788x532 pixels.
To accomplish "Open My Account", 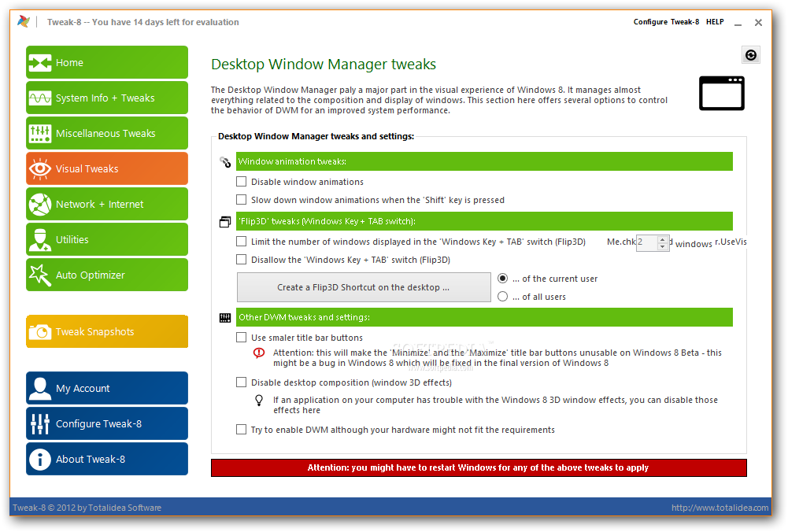I will click(x=107, y=388).
